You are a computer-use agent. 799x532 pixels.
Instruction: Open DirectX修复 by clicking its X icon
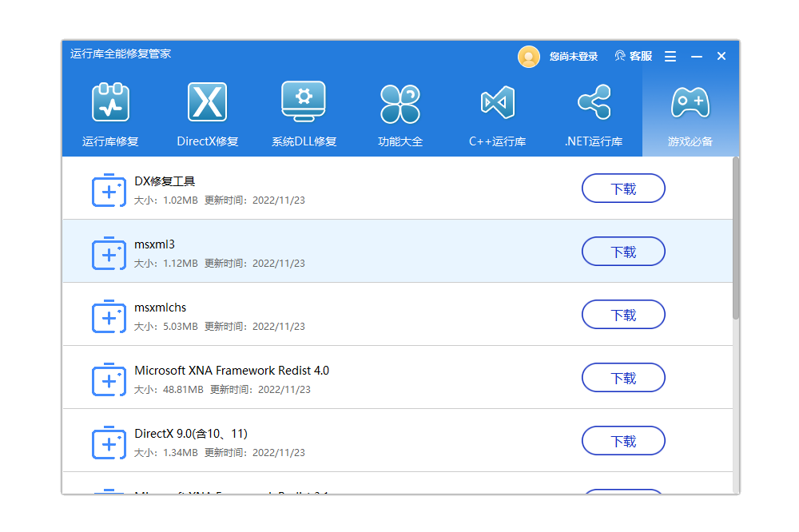[207, 102]
